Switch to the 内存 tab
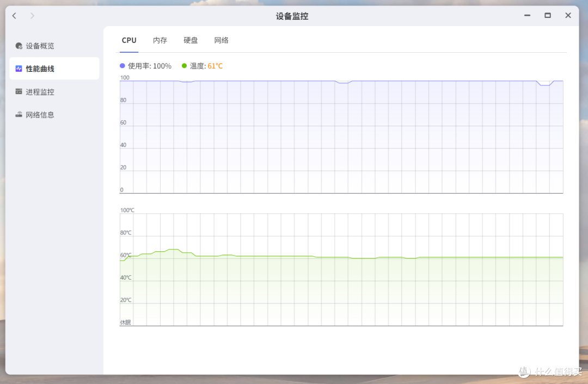 (x=160, y=40)
